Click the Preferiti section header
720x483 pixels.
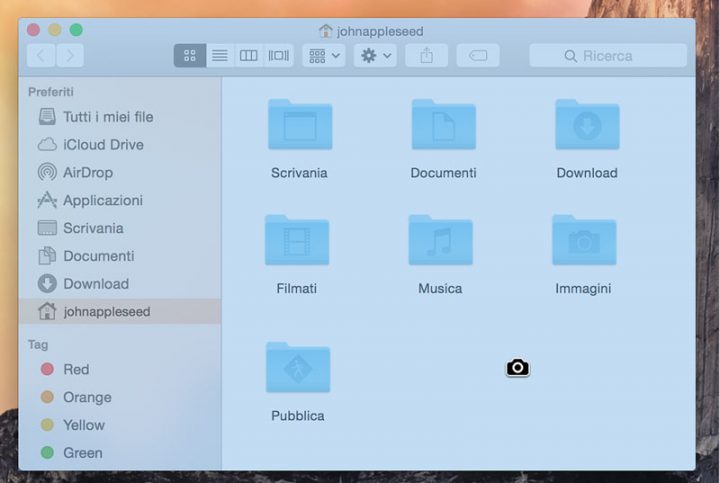coord(51,92)
